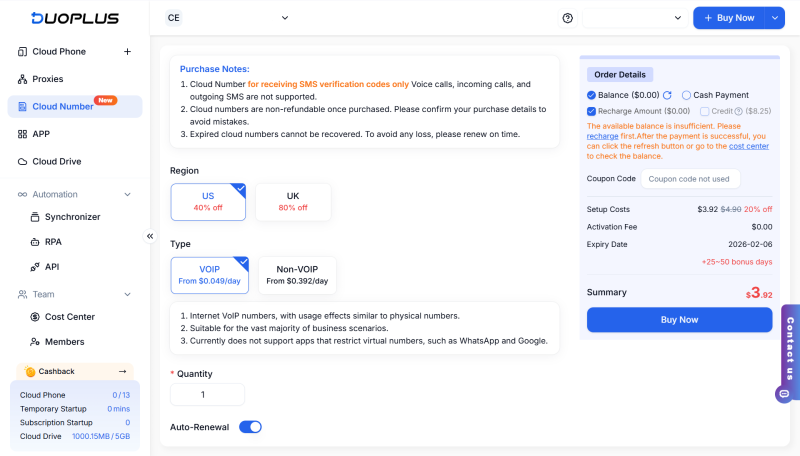Click the Buy Now button in Order Details
This screenshot has height=456, width=800.
(x=679, y=320)
